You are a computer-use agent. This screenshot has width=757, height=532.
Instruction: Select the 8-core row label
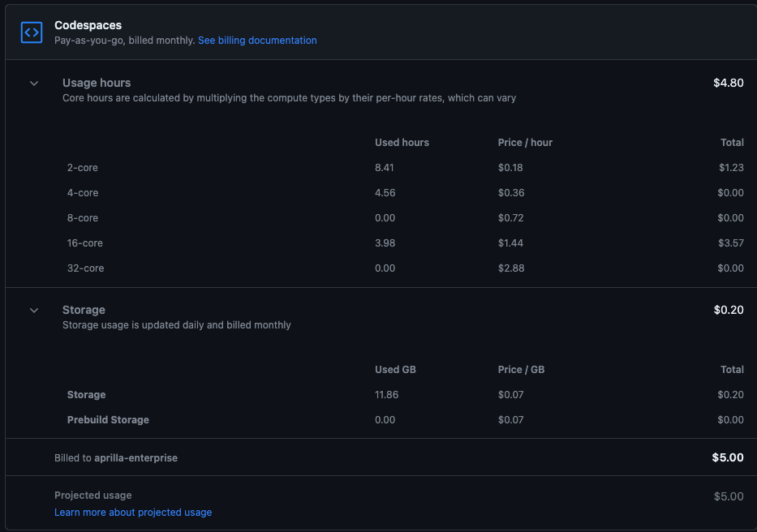[83, 218]
